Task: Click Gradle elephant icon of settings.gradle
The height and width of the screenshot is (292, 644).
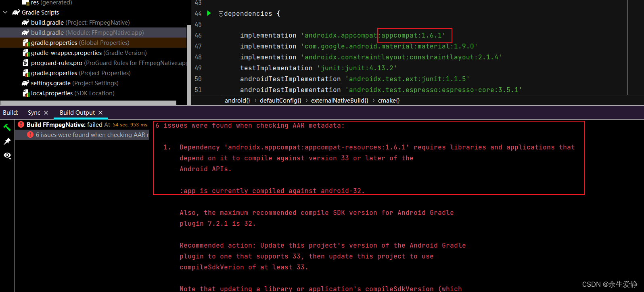Action: point(25,83)
